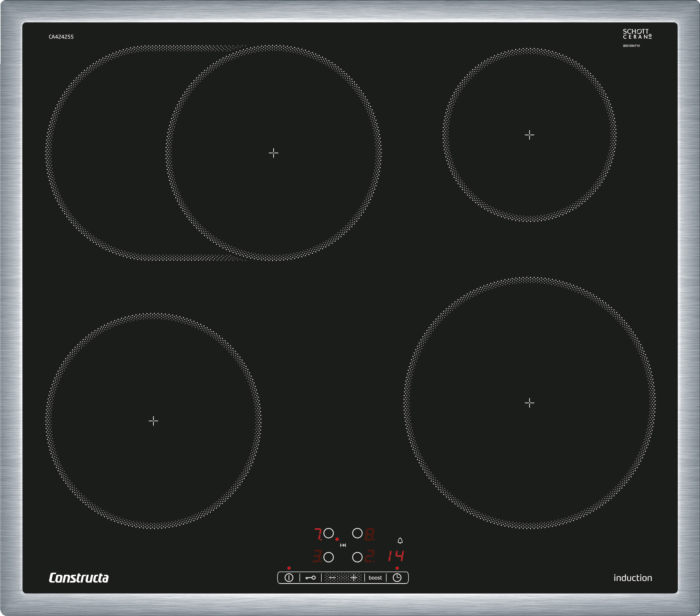Tap center cross of front left zone

tap(153, 421)
